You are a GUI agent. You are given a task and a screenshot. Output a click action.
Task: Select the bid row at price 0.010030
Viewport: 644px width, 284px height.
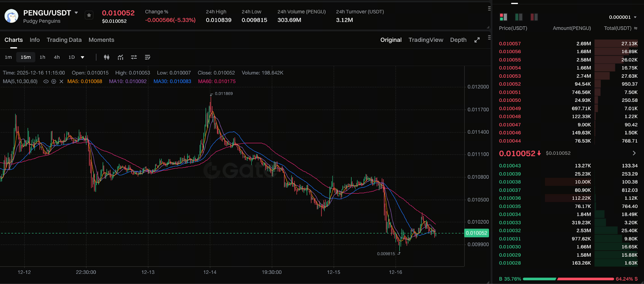point(568,247)
